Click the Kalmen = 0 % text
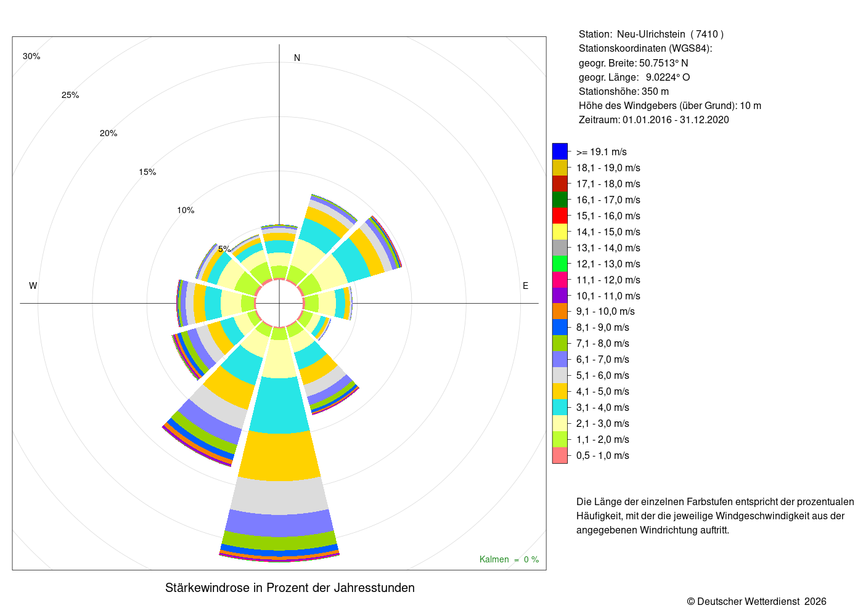 click(x=509, y=559)
